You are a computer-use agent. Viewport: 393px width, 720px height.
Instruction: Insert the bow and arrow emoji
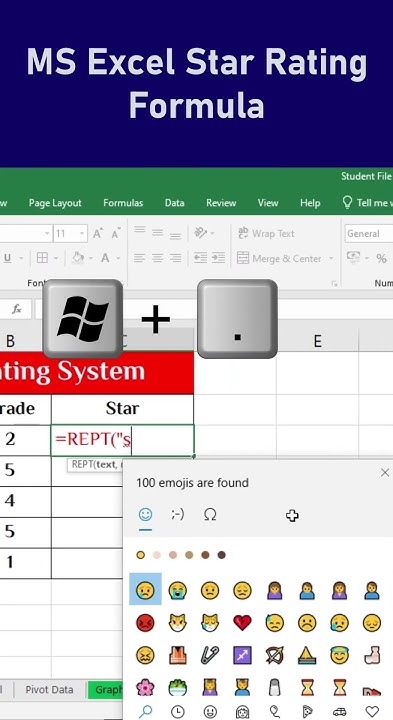point(275,655)
